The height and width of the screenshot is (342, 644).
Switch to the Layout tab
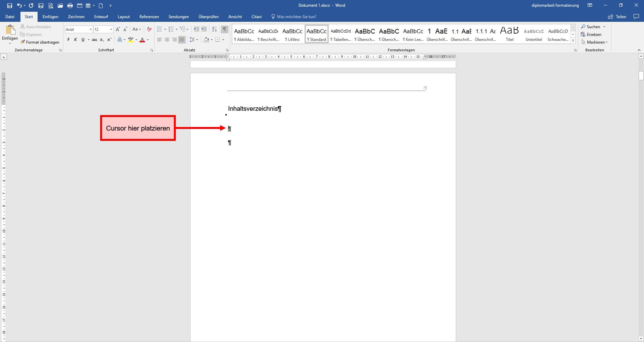[x=124, y=17]
